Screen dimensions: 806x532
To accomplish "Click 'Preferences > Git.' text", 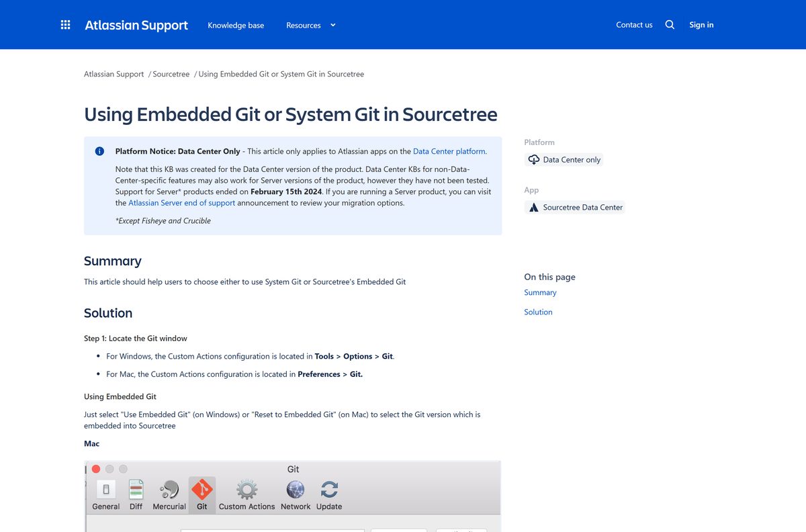I will point(330,374).
